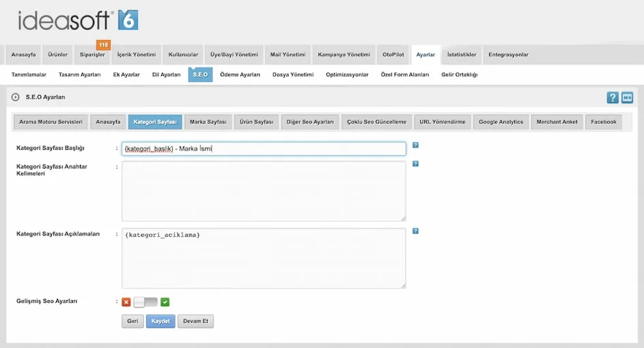Switch to Merchant Anket tab
This screenshot has width=644, height=348.
pyautogui.click(x=557, y=122)
